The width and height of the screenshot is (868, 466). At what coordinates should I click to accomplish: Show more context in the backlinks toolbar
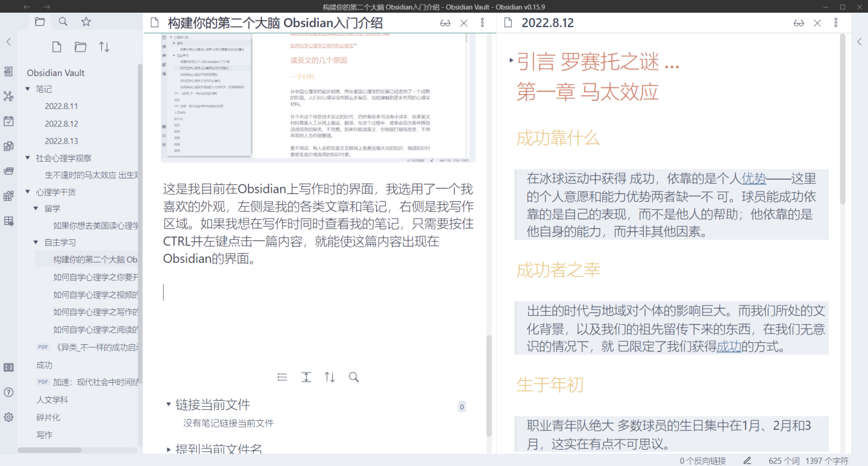coord(306,377)
